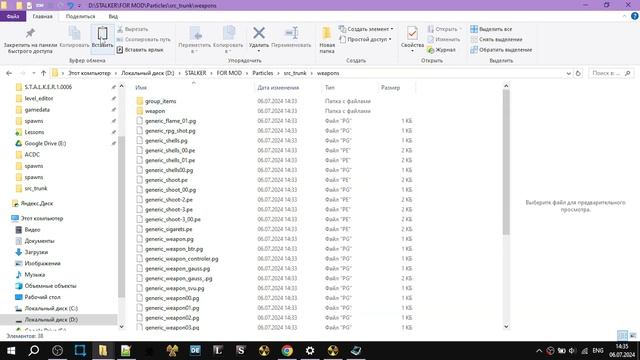This screenshot has height=360, width=640.
Task: Open Settings gear in taskbar
Action: tap(310, 351)
